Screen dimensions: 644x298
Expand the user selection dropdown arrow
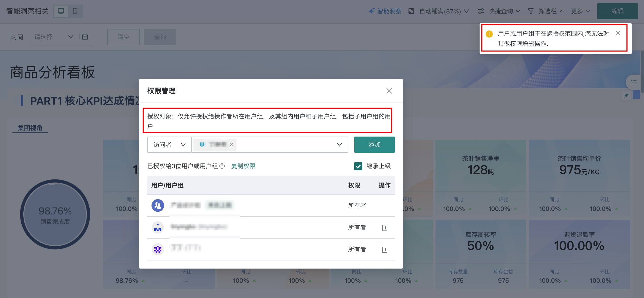point(339,145)
